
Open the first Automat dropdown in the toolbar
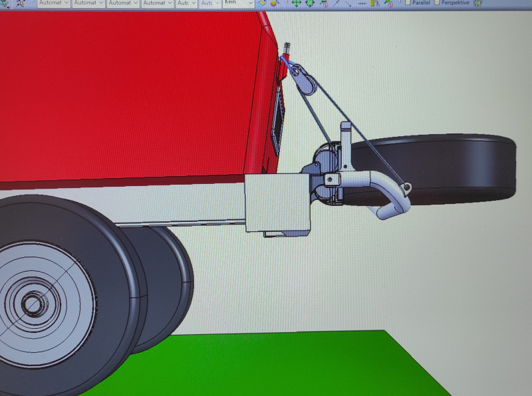[53, 3]
